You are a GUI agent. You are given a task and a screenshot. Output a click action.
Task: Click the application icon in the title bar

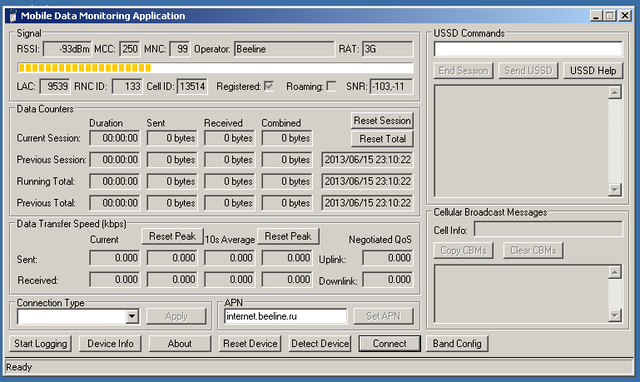(13, 16)
